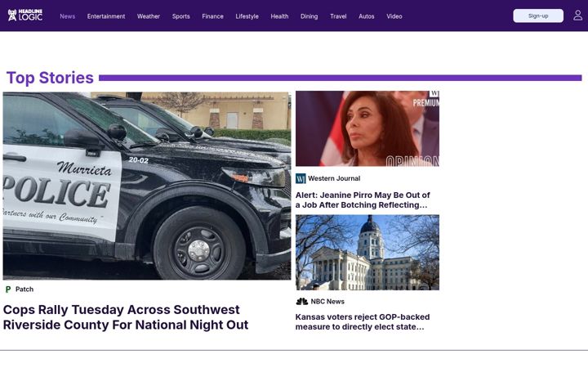Image resolution: width=588 pixels, height=368 pixels.
Task: Open the Cops Rally Tuesday headline
Action: [126, 317]
